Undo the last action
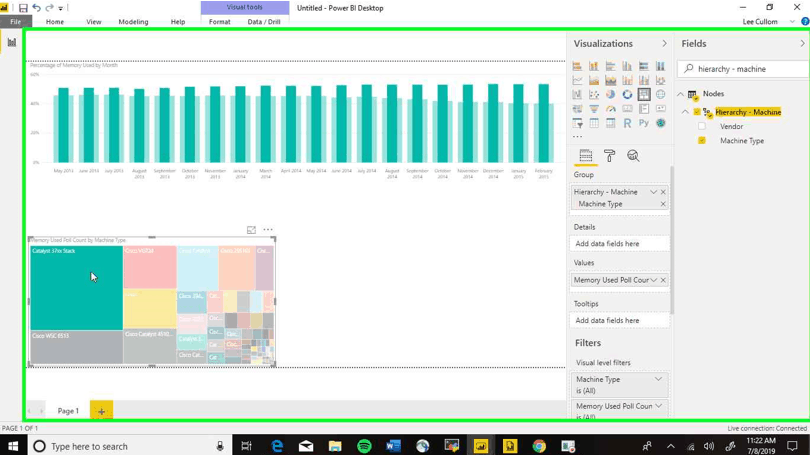This screenshot has height=455, width=810. point(36,8)
